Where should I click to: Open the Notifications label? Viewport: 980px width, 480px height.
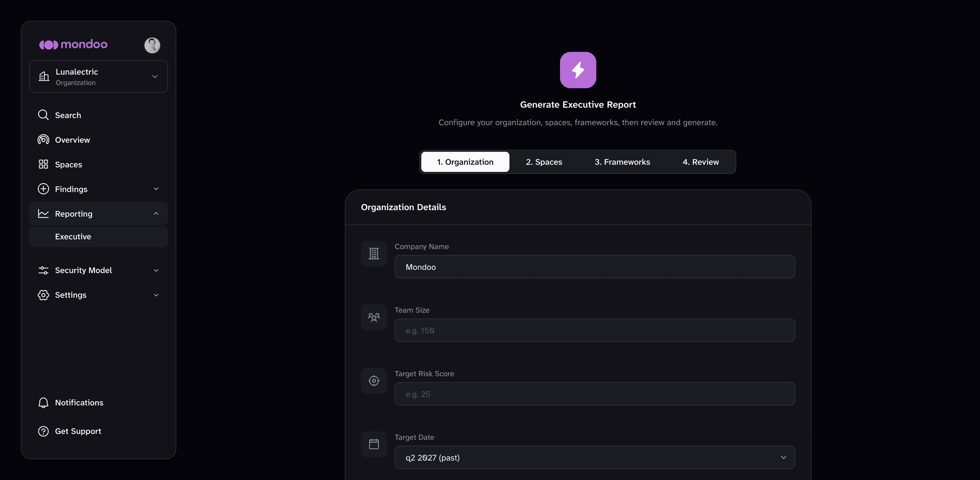point(79,403)
